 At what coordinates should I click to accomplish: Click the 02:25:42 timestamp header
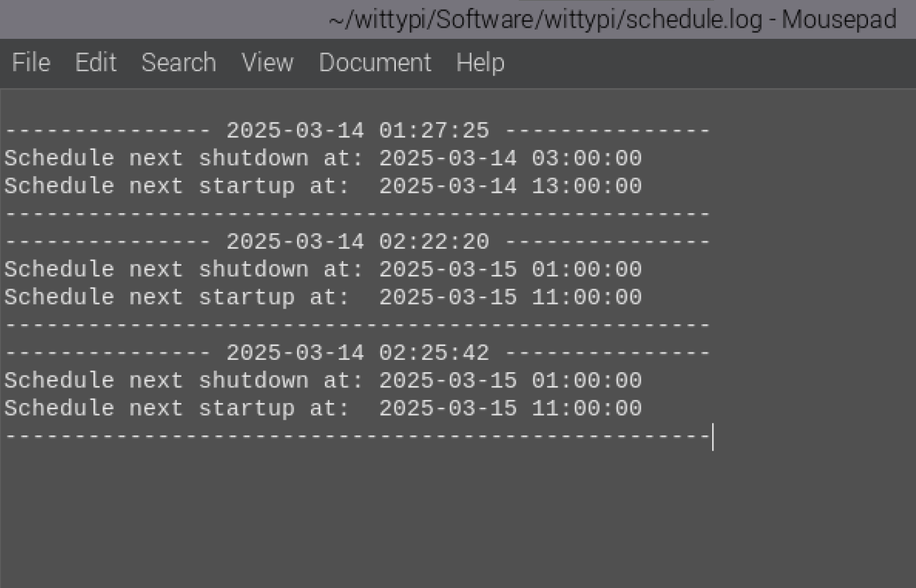(x=434, y=353)
